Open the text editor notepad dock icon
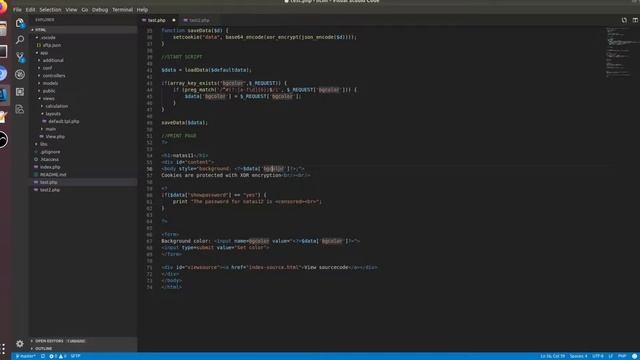Viewport: 640px width, 360px height. click(x=3, y=118)
